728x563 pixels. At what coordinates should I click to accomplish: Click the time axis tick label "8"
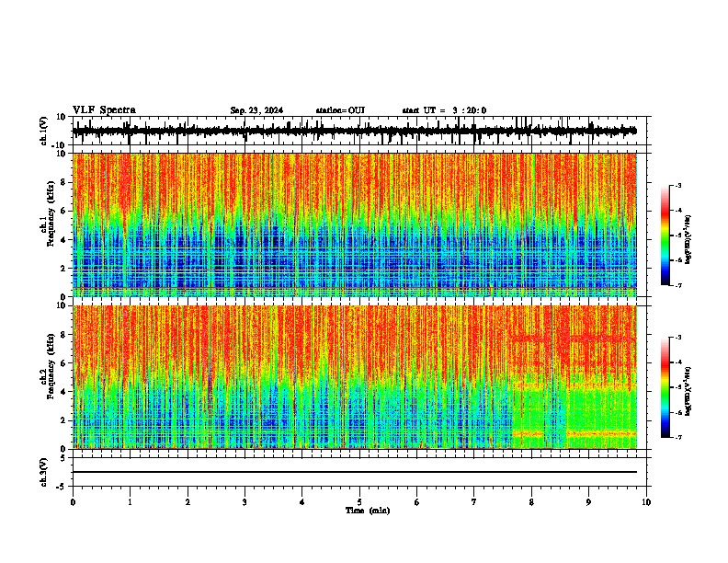tap(531, 502)
